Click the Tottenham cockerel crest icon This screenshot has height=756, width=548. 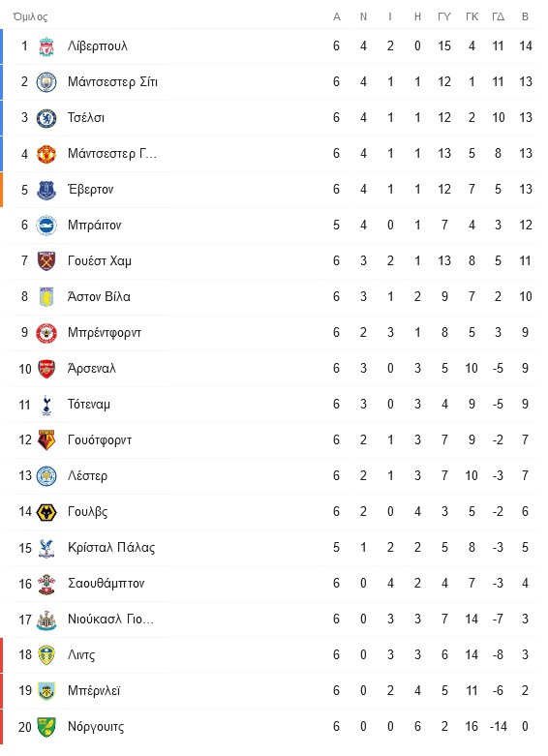coord(46,405)
